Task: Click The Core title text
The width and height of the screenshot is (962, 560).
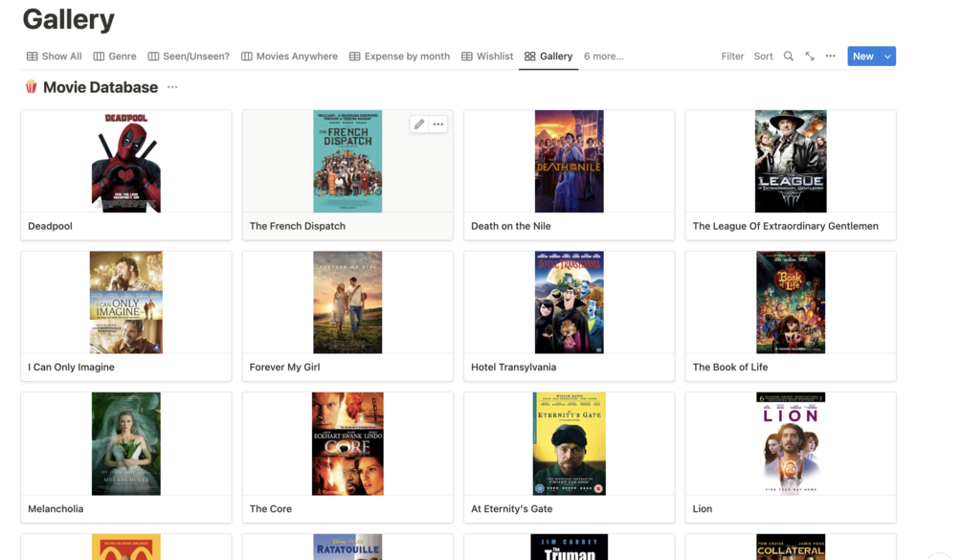Action: point(271,508)
